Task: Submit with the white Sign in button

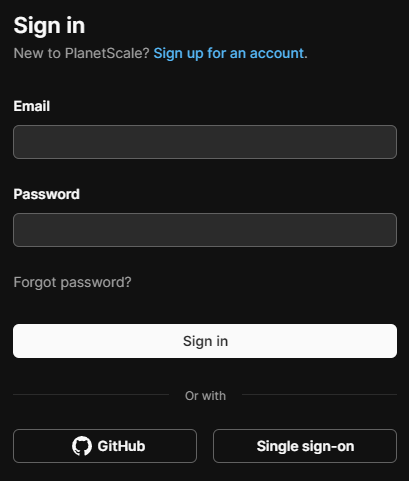Action: click(205, 341)
